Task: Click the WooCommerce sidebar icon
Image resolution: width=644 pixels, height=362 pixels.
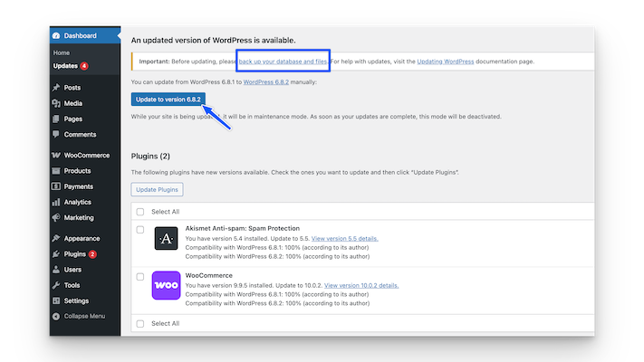Action: click(x=56, y=156)
